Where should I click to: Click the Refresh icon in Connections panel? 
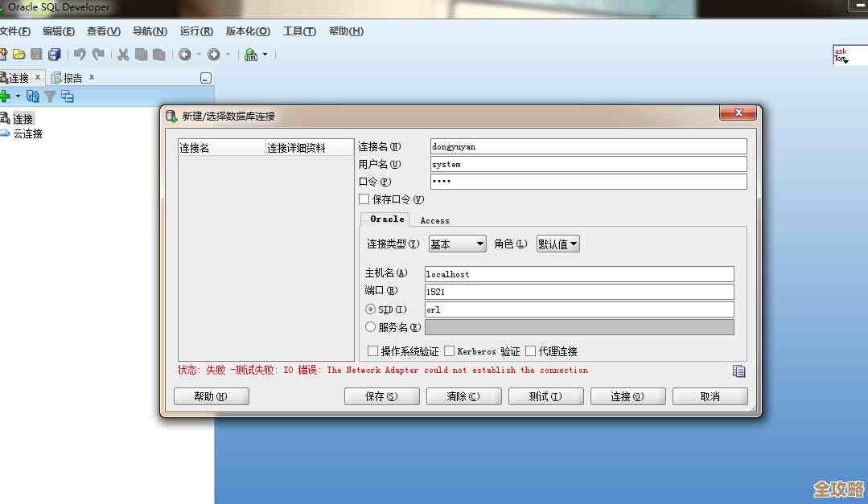32,96
